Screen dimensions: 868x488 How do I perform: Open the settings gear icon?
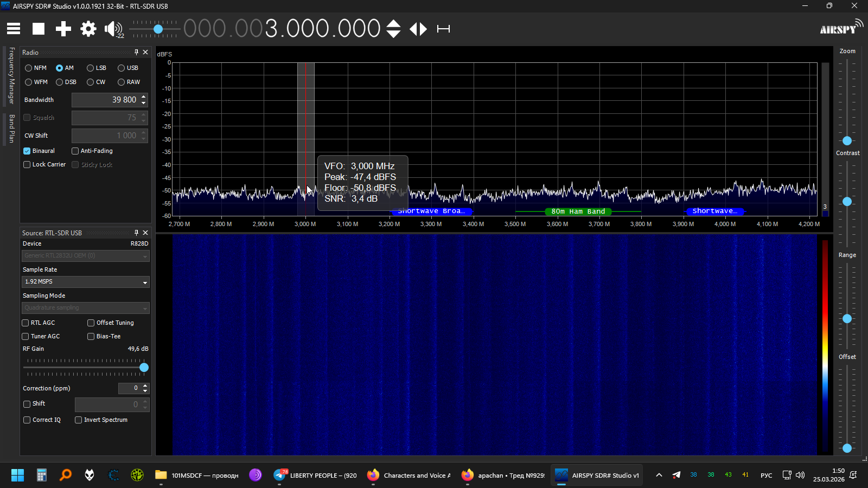point(88,29)
